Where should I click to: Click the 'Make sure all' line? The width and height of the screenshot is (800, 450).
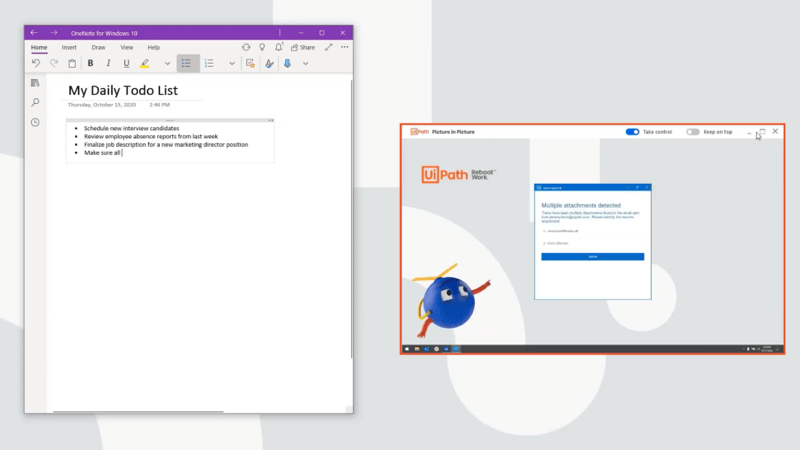[x=102, y=153]
